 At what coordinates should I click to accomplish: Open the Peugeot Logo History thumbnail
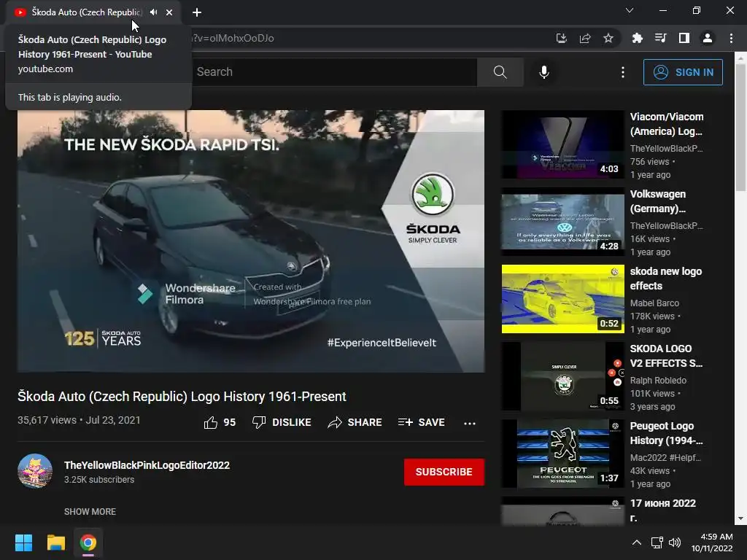tap(562, 454)
